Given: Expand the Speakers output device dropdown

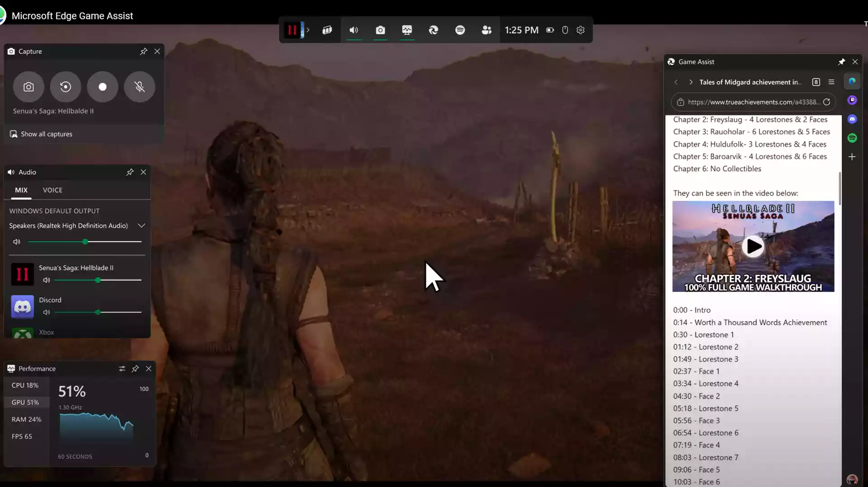Looking at the screenshot, I should click(x=141, y=225).
